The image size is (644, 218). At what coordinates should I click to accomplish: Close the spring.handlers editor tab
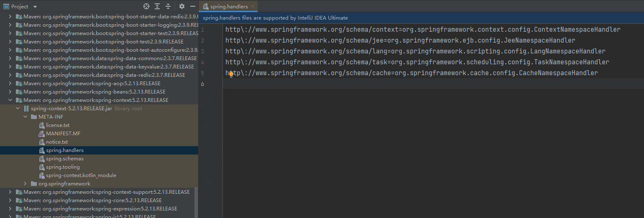pos(253,6)
